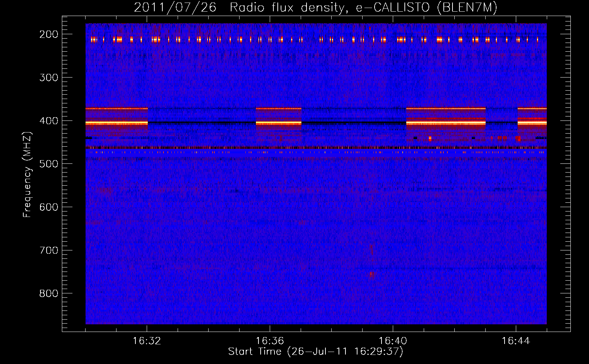Click the 16:40 time tick label

click(393, 341)
